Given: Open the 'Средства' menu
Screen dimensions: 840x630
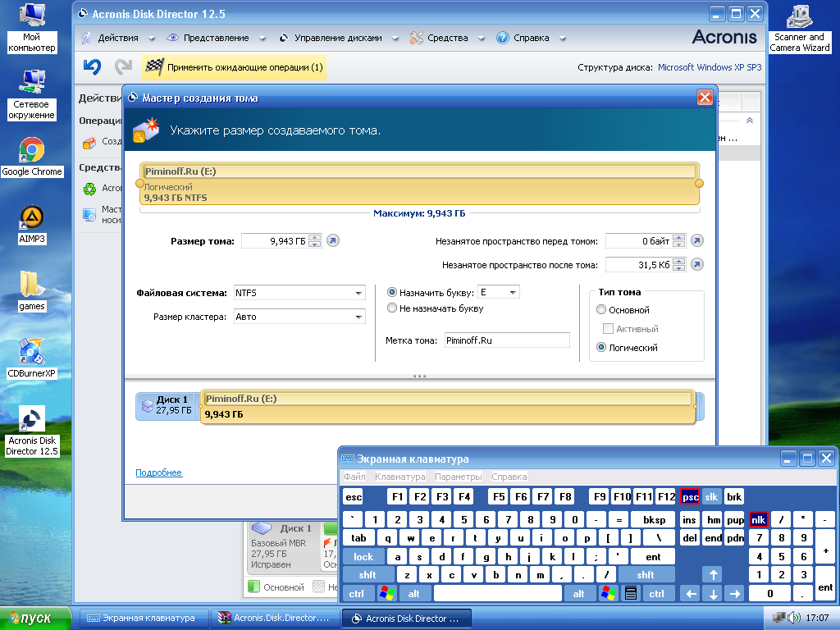Looking at the screenshot, I should pyautogui.click(x=447, y=38).
